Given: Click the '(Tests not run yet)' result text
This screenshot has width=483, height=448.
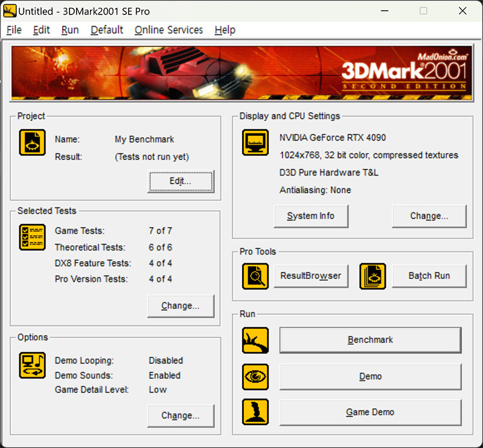Looking at the screenshot, I should click(x=152, y=157).
